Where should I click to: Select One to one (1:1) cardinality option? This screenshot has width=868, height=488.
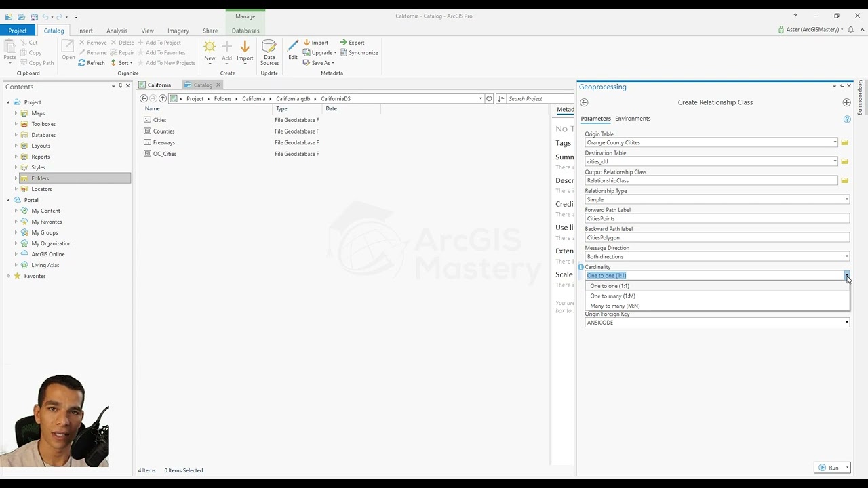(717, 286)
